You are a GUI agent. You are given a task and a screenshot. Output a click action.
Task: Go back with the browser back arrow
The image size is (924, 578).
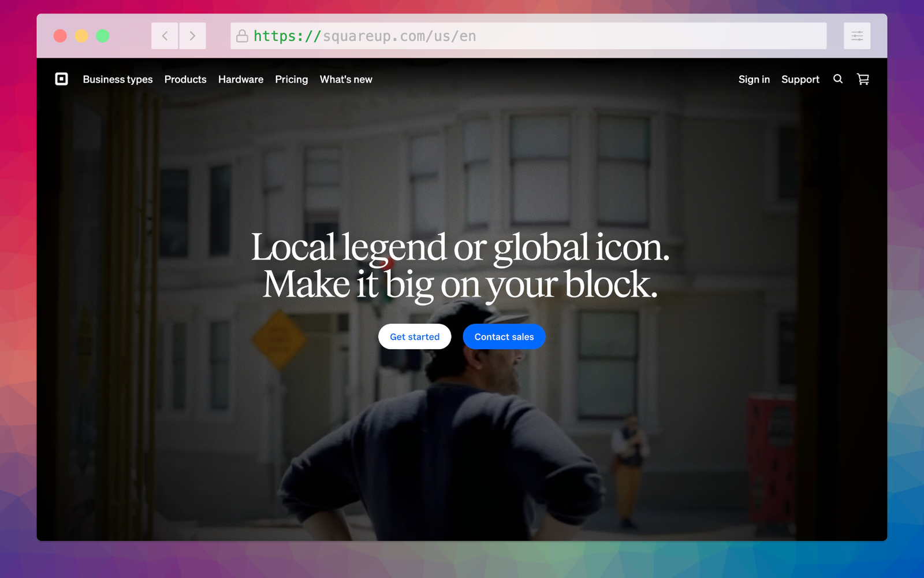click(165, 36)
